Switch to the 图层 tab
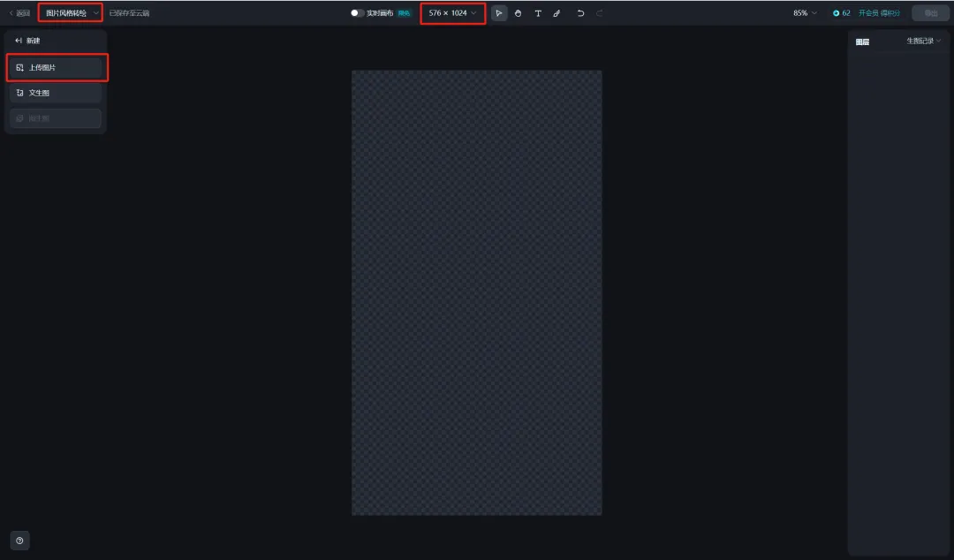The width and height of the screenshot is (954, 560). tap(862, 42)
